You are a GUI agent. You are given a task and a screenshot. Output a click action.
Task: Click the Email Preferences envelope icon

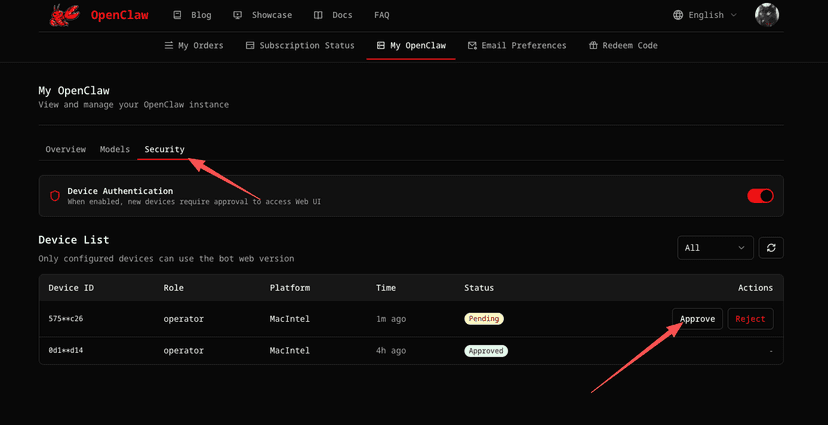click(472, 45)
